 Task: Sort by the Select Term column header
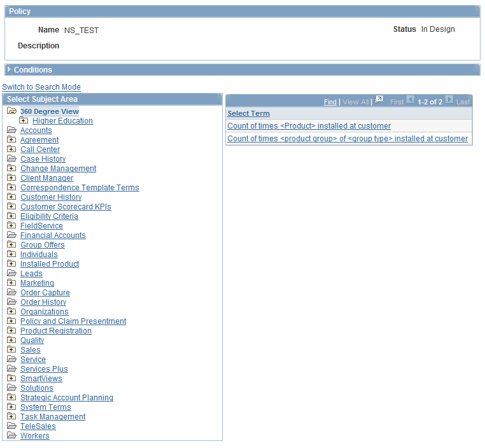[x=249, y=113]
